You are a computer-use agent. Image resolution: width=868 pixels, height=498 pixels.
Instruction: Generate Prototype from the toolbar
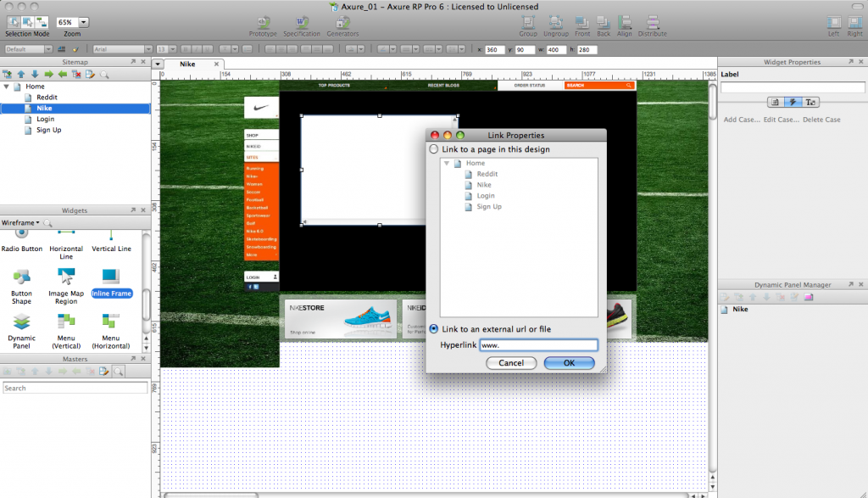[263, 26]
